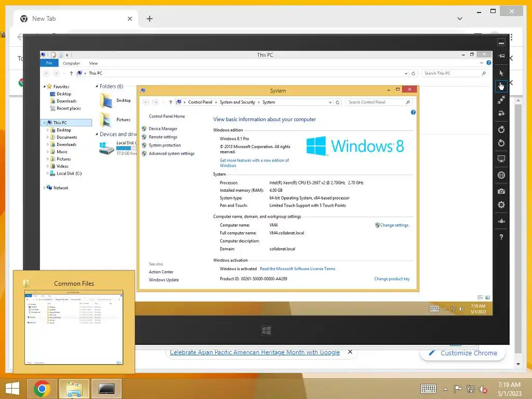Select the Pictures folder in This PC
This screenshot has width=532, height=399.
(x=115, y=120)
